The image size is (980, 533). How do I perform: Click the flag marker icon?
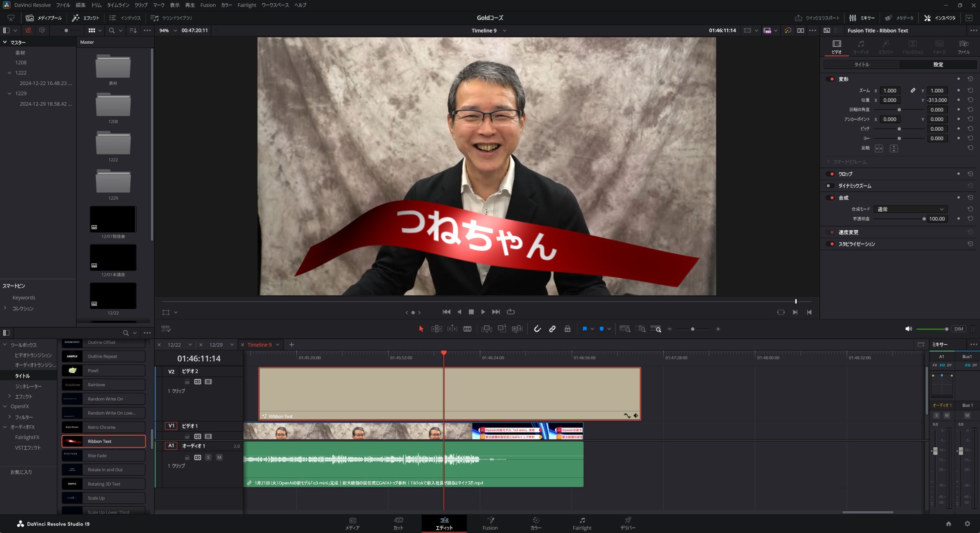tap(584, 329)
